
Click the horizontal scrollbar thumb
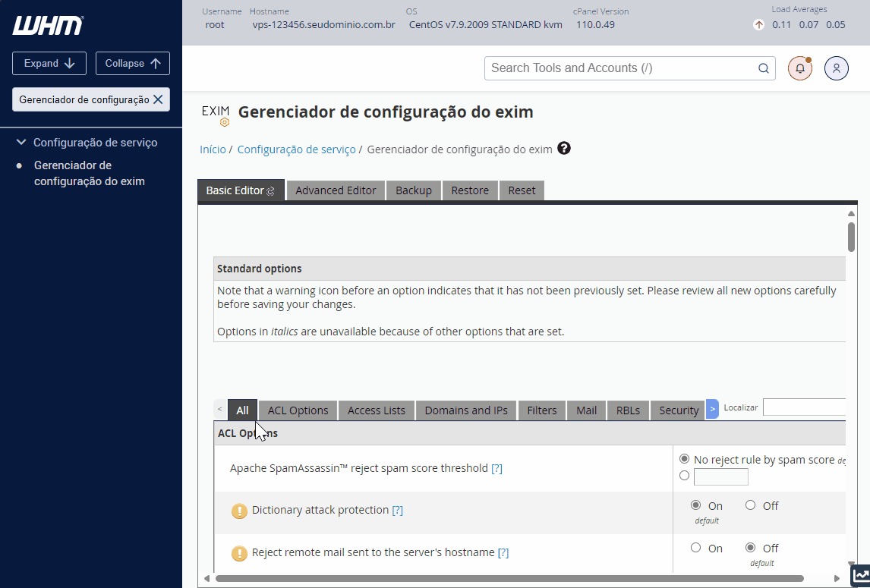[509, 579]
